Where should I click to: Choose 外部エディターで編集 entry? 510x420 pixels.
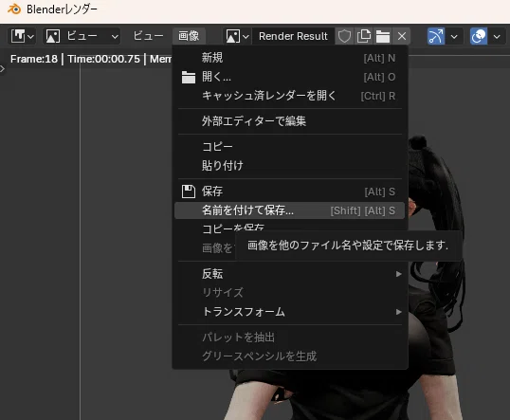point(289,121)
